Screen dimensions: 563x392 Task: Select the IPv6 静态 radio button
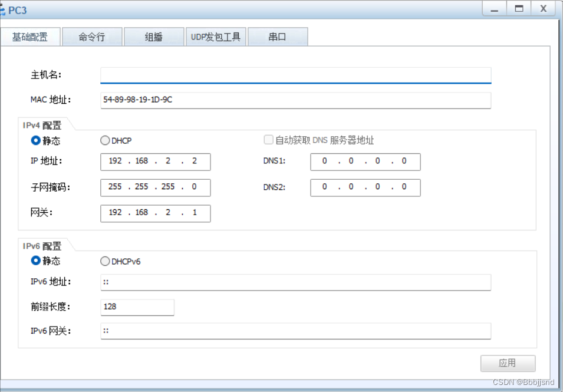click(x=35, y=261)
